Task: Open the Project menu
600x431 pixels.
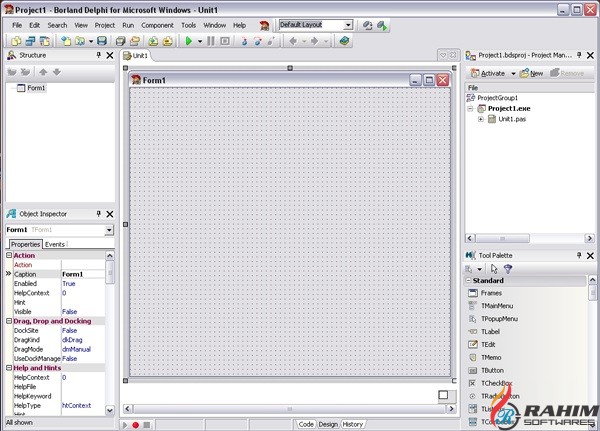Action: [105, 25]
